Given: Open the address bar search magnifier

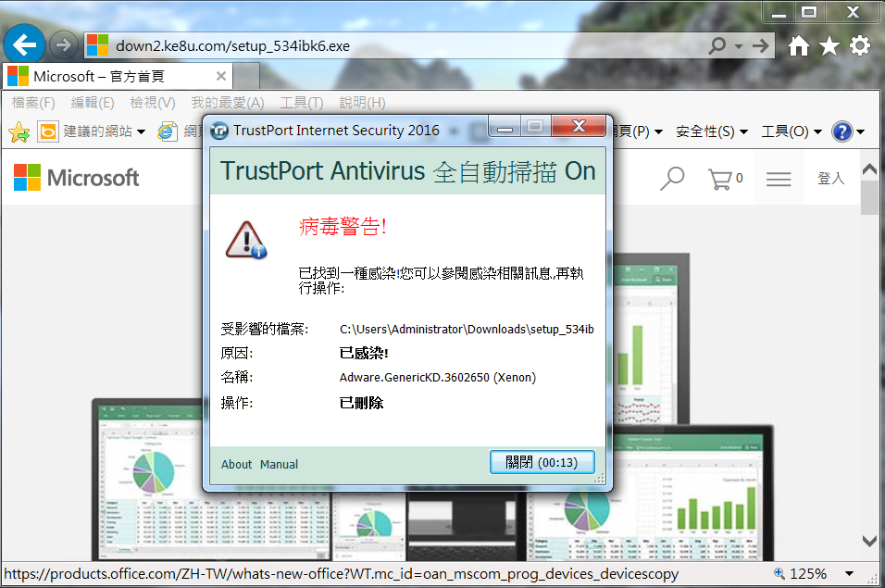Looking at the screenshot, I should pyautogui.click(x=717, y=45).
